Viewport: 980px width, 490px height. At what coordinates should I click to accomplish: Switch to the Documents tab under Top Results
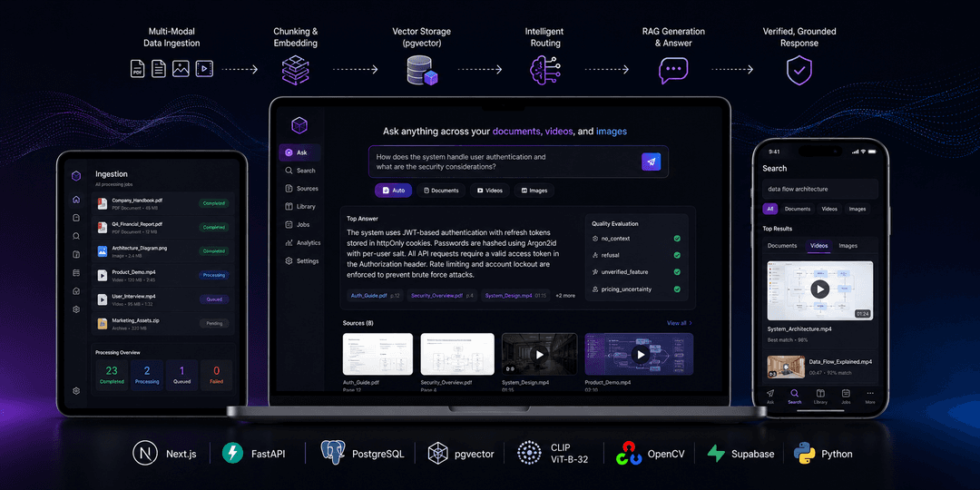[x=782, y=246]
